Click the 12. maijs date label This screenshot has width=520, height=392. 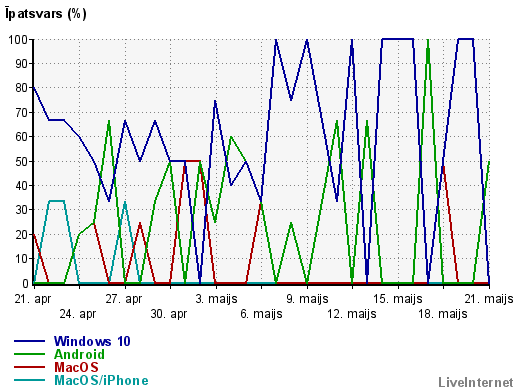(352, 314)
